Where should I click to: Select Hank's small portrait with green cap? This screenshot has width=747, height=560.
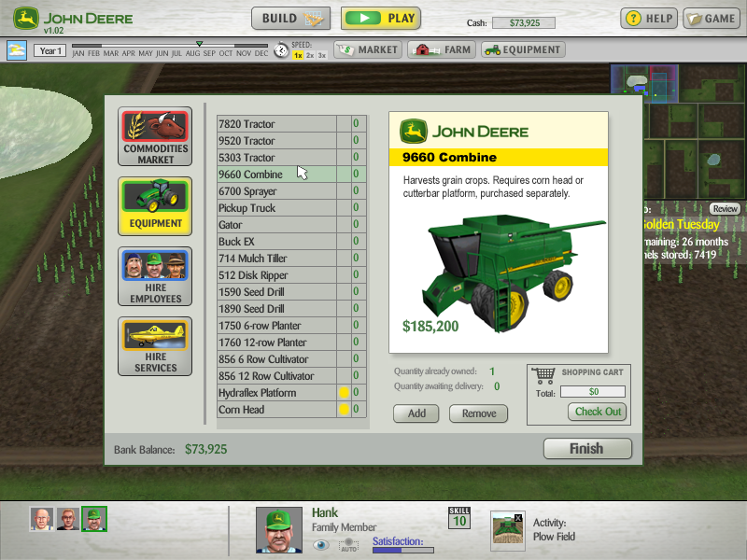pos(94,519)
